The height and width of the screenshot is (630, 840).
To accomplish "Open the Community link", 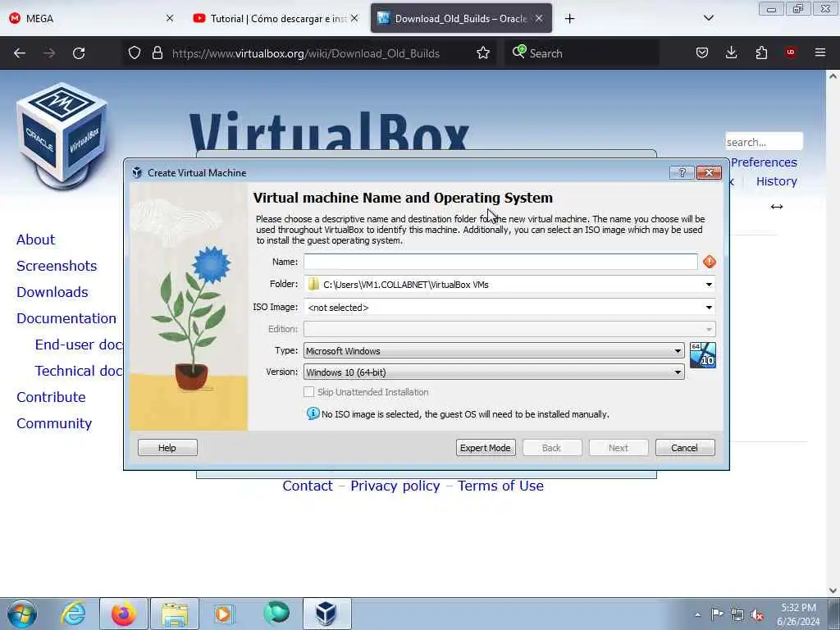I will (54, 423).
